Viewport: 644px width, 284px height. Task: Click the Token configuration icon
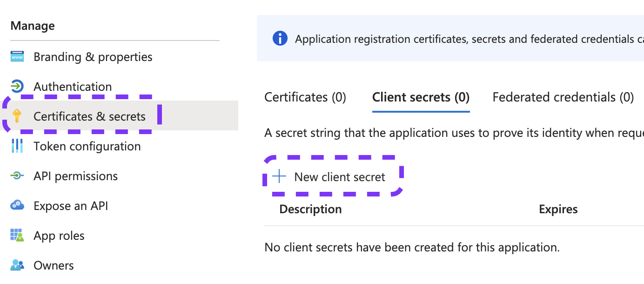click(17, 146)
